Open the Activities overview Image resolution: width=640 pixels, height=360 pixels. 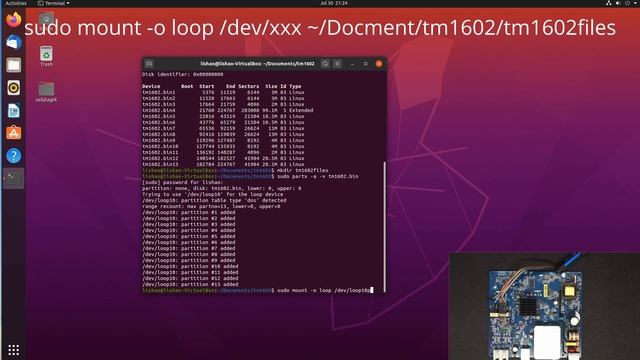pyautogui.click(x=16, y=3)
